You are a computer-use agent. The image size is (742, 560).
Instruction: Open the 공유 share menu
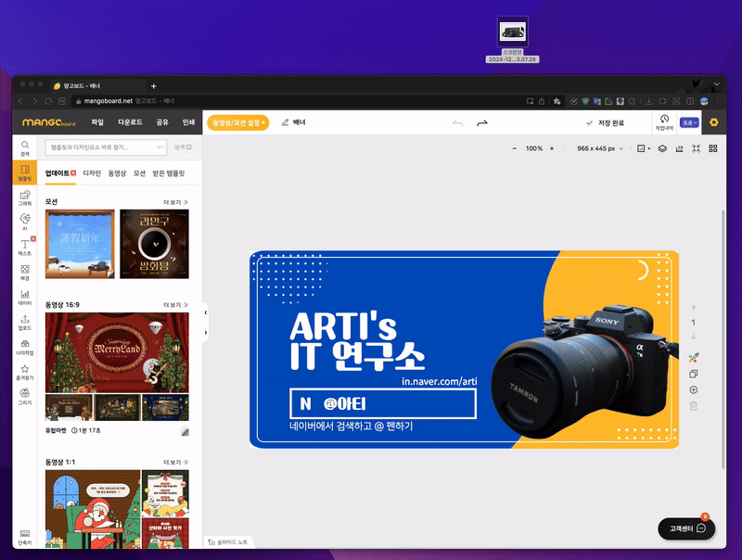(x=162, y=122)
